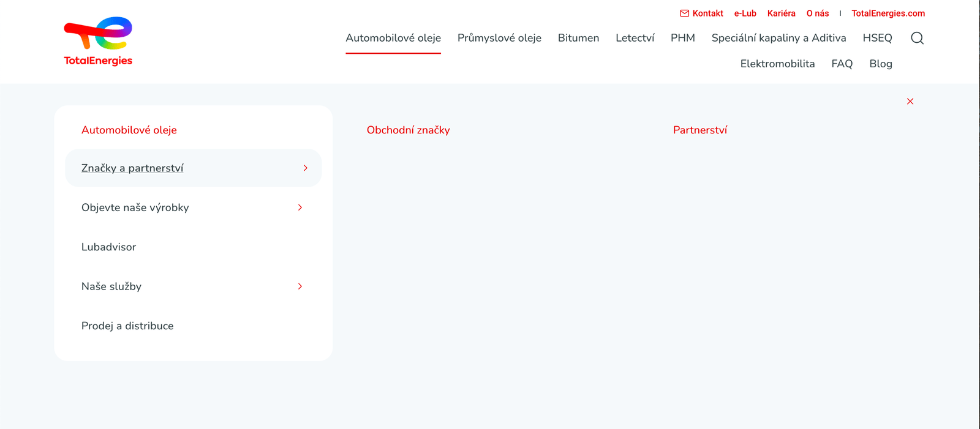980x429 pixels.
Task: Open Speciální kapaliny a Aditiva menu
Action: click(x=778, y=38)
